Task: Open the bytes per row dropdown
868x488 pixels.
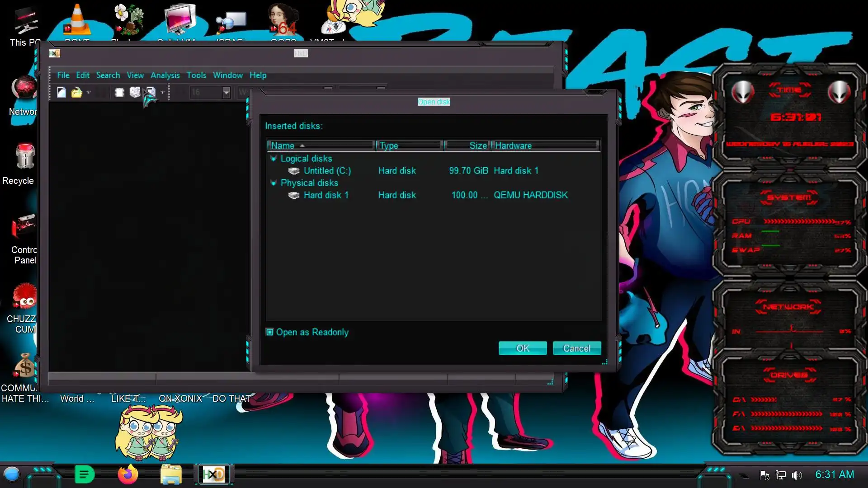Action: (226, 93)
